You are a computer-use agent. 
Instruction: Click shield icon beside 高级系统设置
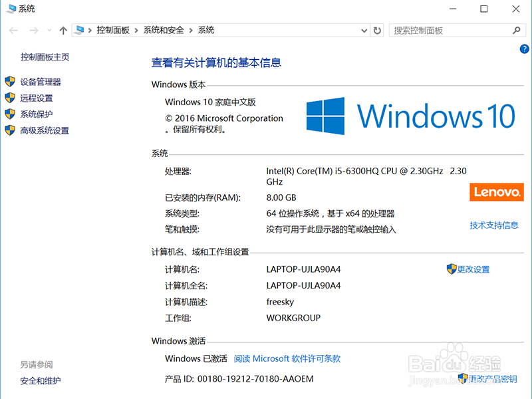(10, 130)
